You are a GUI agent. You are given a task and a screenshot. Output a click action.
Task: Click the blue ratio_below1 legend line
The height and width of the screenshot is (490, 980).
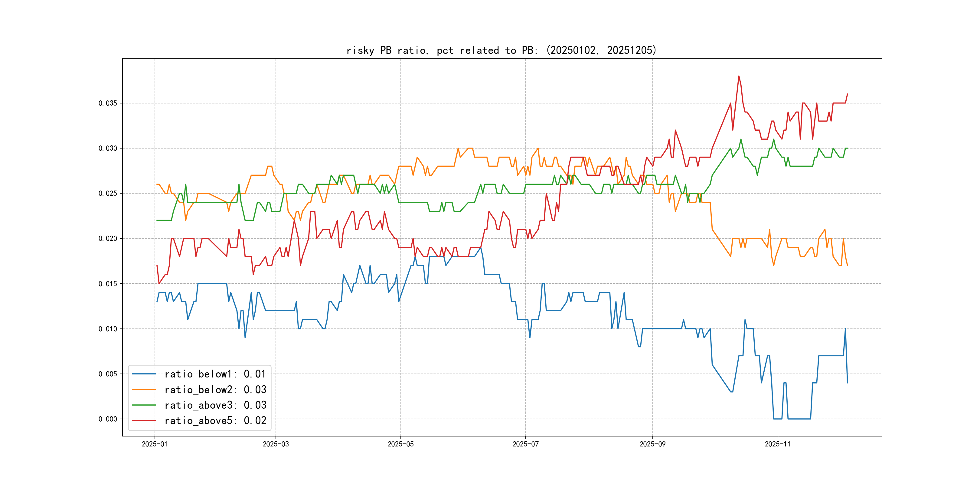pos(144,374)
